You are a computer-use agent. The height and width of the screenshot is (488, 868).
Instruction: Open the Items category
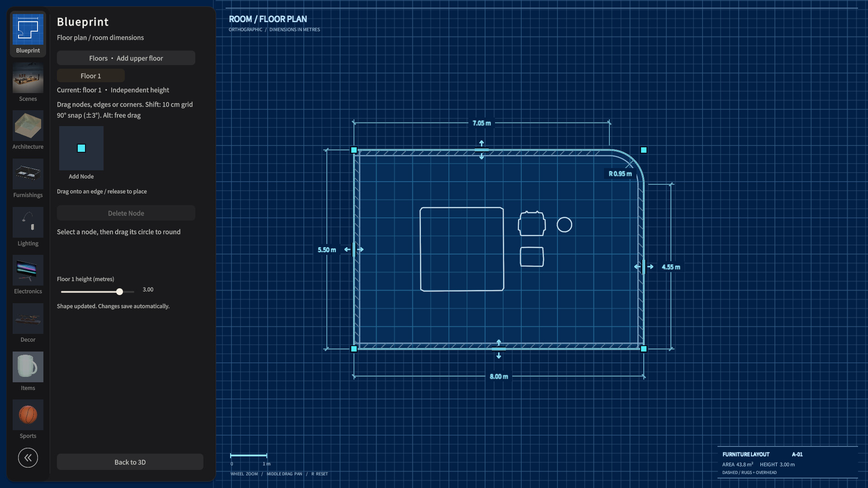point(28,372)
